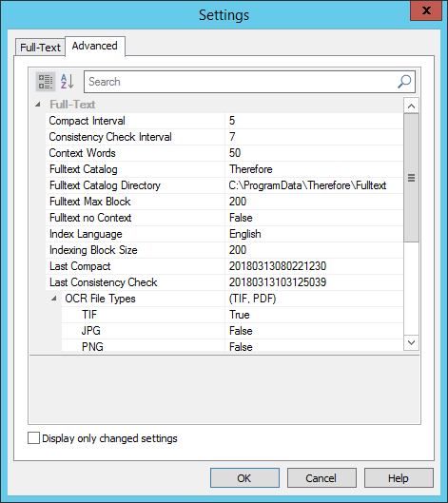Select the Advanced tab
Image resolution: width=448 pixels, height=503 pixels.
tap(95, 46)
